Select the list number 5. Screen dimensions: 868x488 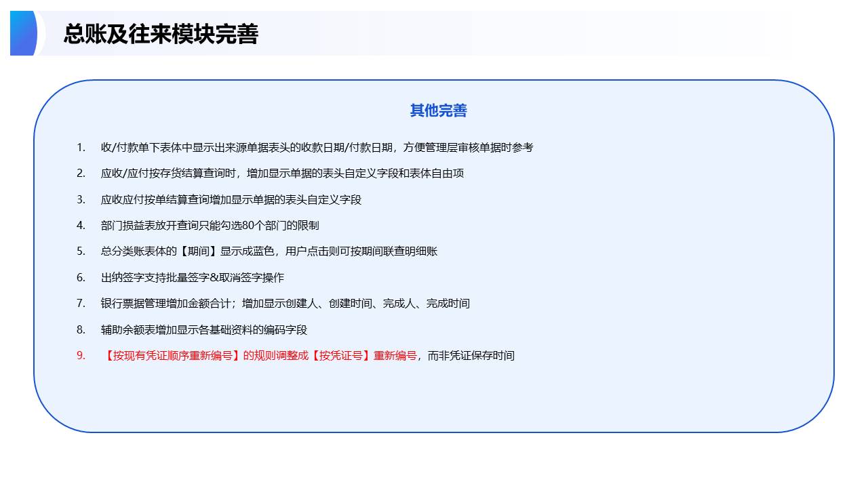[81, 251]
